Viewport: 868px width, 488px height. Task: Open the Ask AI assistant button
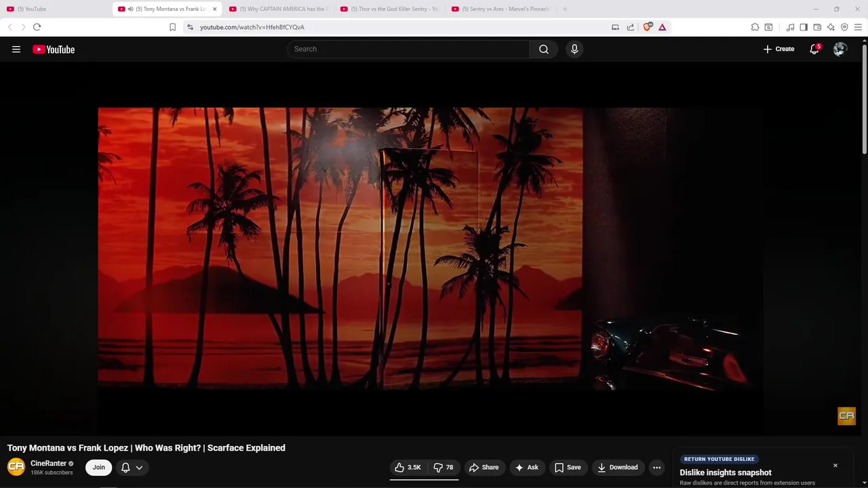coord(527,467)
